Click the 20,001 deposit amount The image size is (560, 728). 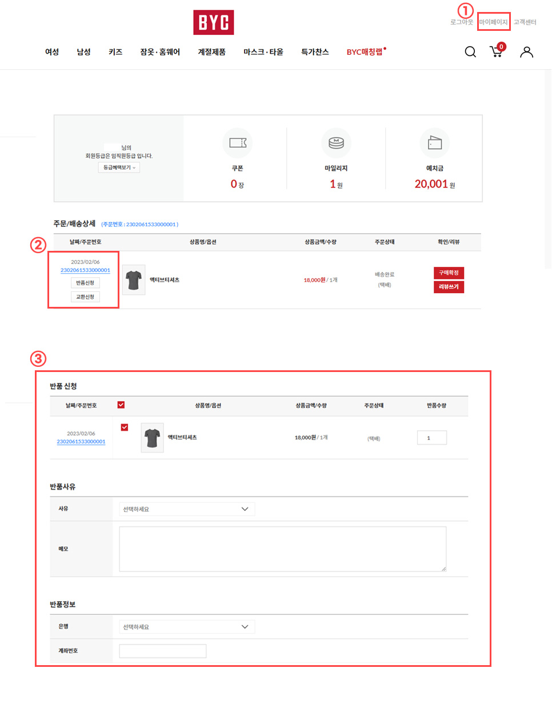pos(431,184)
